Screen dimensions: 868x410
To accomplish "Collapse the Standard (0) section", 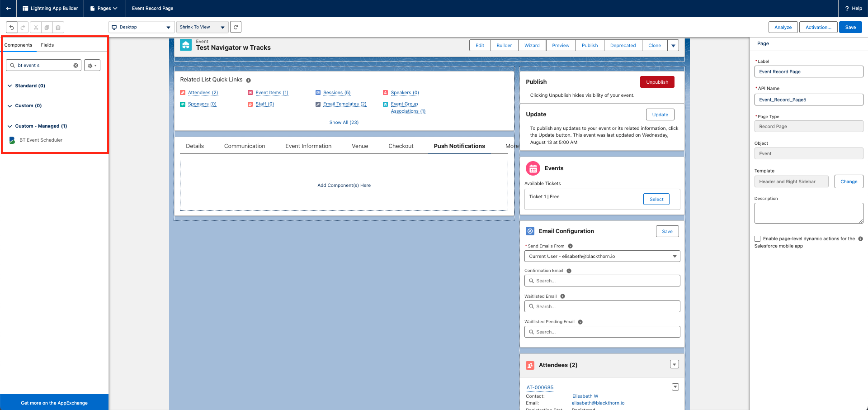I will pos(9,86).
